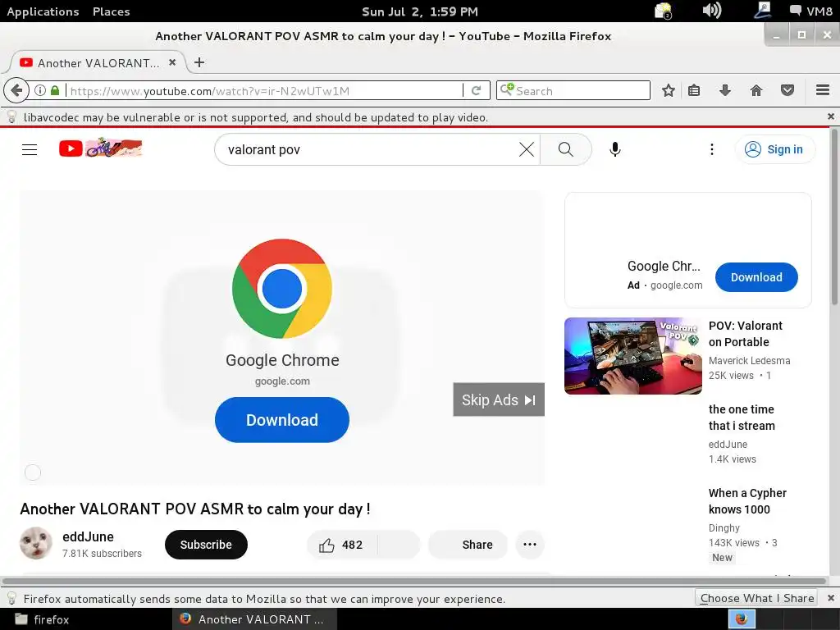Dismiss Firefox data sharing notification
This screenshot has height=630, width=840.
pos(830,598)
